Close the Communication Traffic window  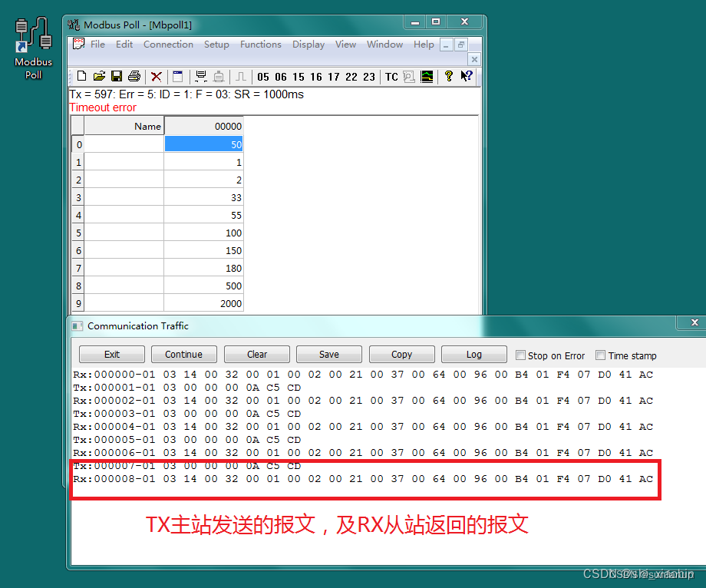[x=694, y=322]
